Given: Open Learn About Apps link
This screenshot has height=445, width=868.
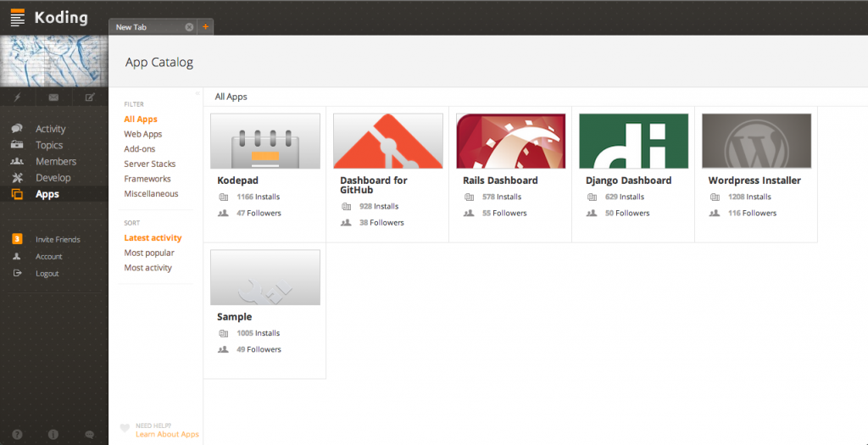Looking at the screenshot, I should coord(167,435).
